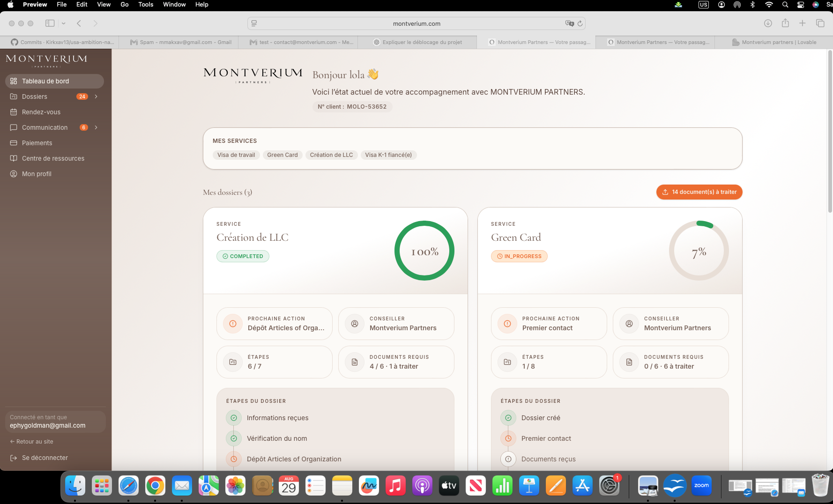833x504 pixels.
Task: Switch to Montverium partners Lovable tab
Action: (773, 42)
